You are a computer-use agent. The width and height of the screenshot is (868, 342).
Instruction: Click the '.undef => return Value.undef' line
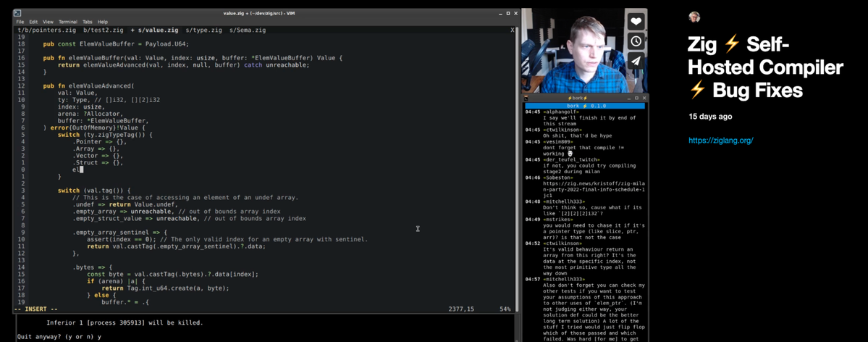[125, 204]
